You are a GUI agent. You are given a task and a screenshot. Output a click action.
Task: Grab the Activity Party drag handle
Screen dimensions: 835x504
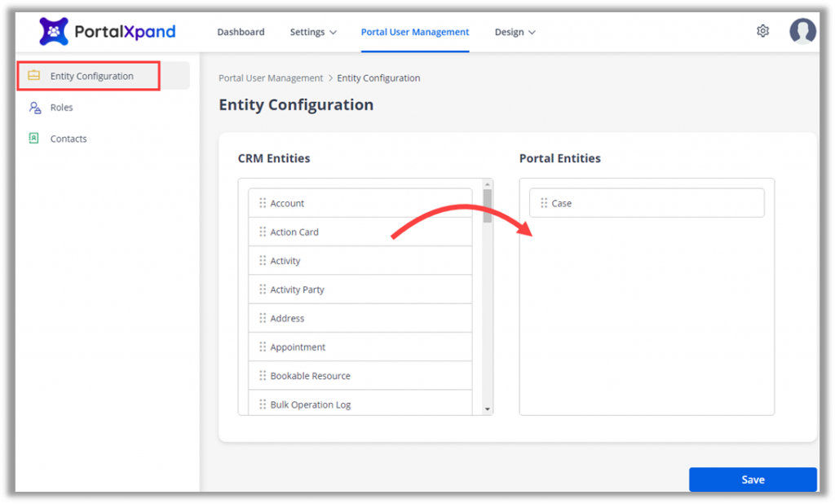pyautogui.click(x=263, y=290)
